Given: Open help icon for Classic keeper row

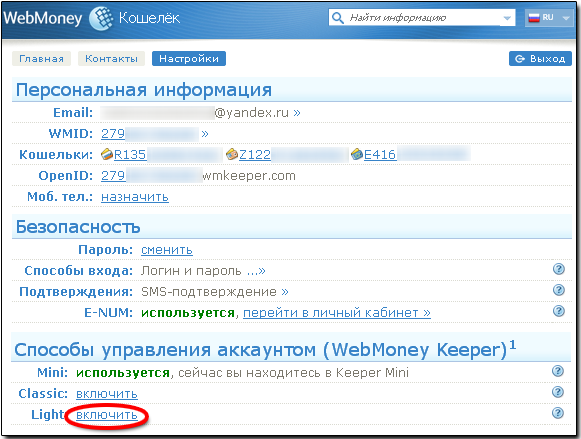Looking at the screenshot, I should pyautogui.click(x=558, y=392).
